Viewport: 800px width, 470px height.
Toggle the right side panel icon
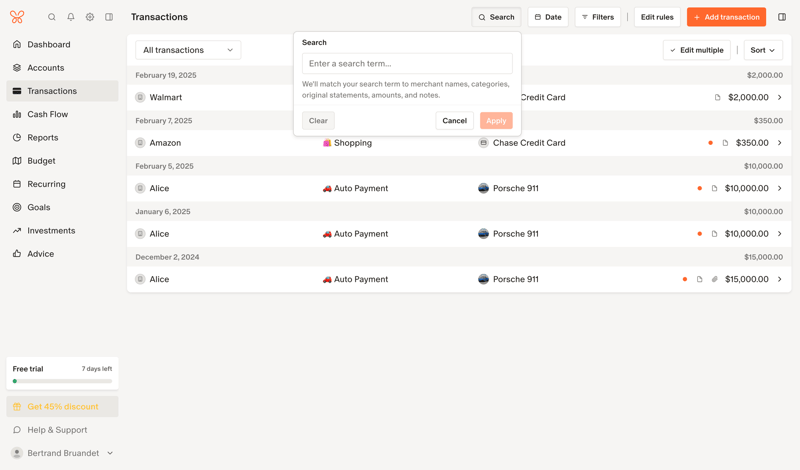782,17
